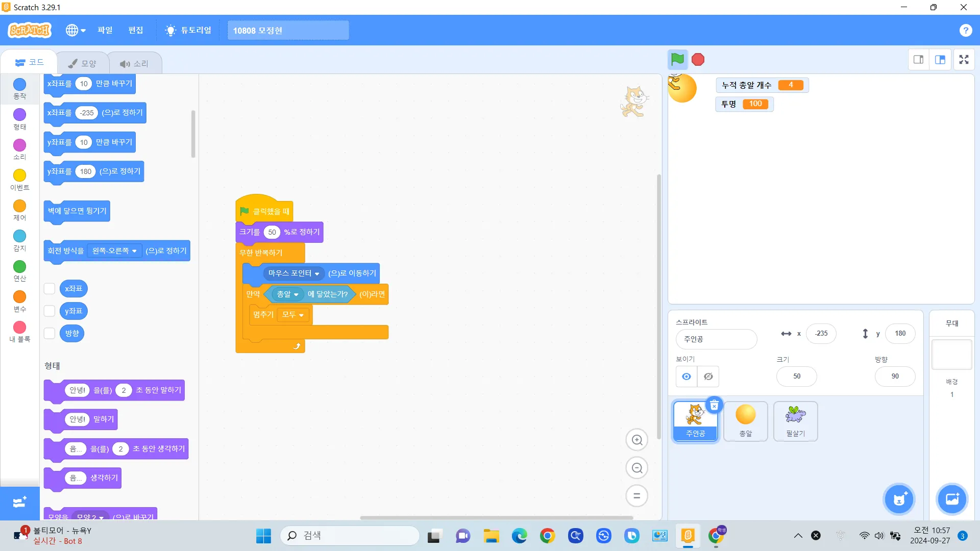Switch to the 모양 costumes tab

click(83, 63)
